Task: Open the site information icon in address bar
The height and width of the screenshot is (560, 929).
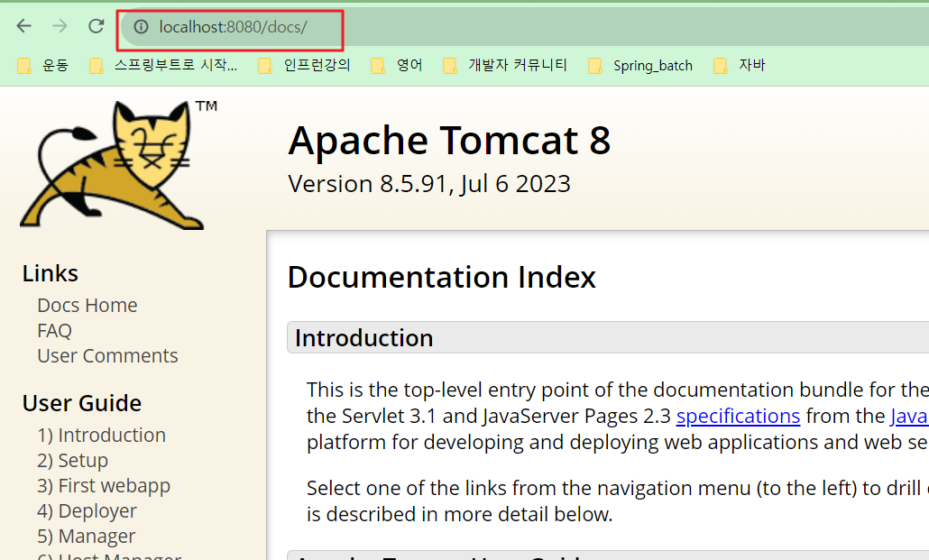Action: tap(141, 27)
